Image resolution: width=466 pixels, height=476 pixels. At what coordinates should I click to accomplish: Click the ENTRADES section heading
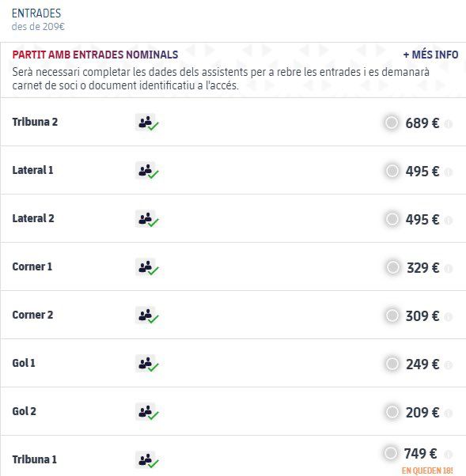click(36, 13)
